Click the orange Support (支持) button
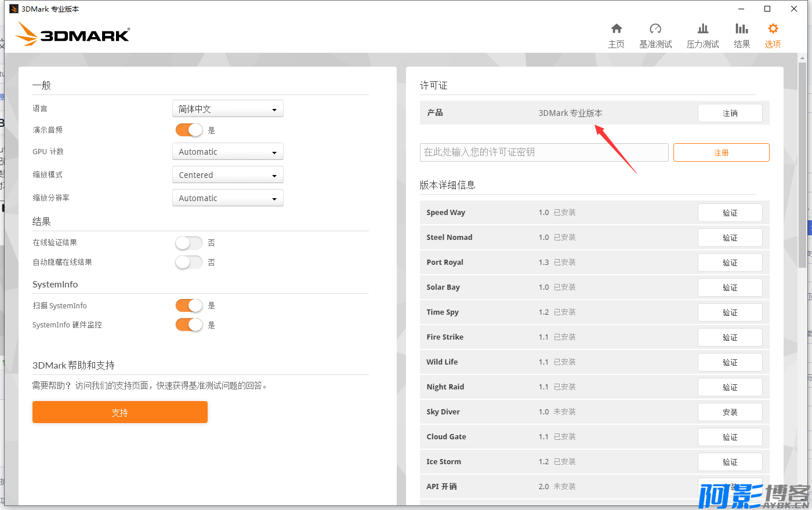Screen dimensions: 812x510 click(x=119, y=412)
